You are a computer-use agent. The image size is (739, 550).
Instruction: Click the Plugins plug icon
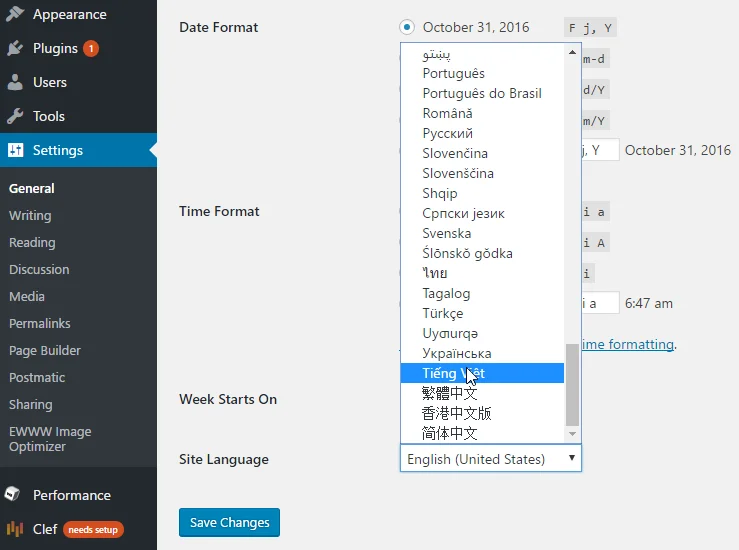tap(15, 48)
